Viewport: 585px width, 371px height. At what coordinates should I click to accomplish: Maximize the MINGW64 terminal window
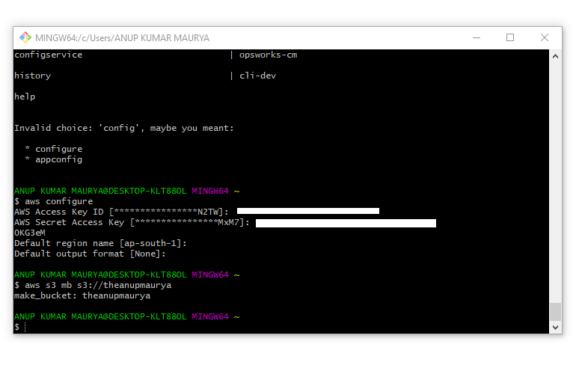tap(510, 37)
